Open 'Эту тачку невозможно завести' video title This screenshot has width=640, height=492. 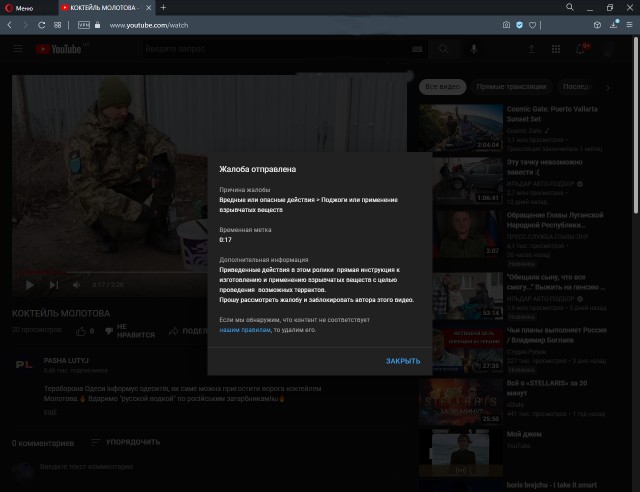click(x=544, y=167)
